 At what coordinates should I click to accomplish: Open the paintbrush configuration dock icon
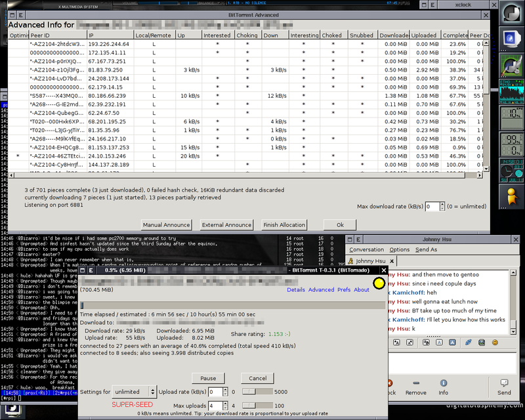[512, 65]
